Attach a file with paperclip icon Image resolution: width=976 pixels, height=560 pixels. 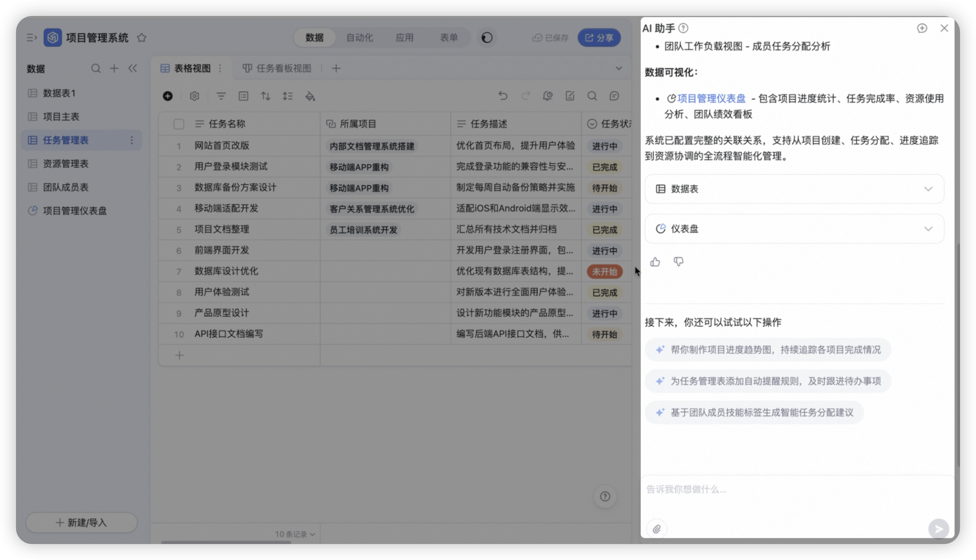(657, 528)
